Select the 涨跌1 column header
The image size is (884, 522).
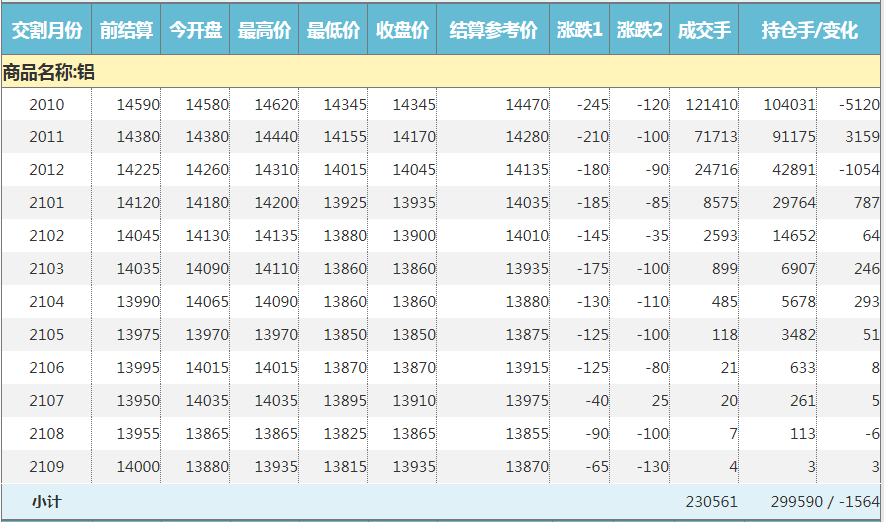580,30
